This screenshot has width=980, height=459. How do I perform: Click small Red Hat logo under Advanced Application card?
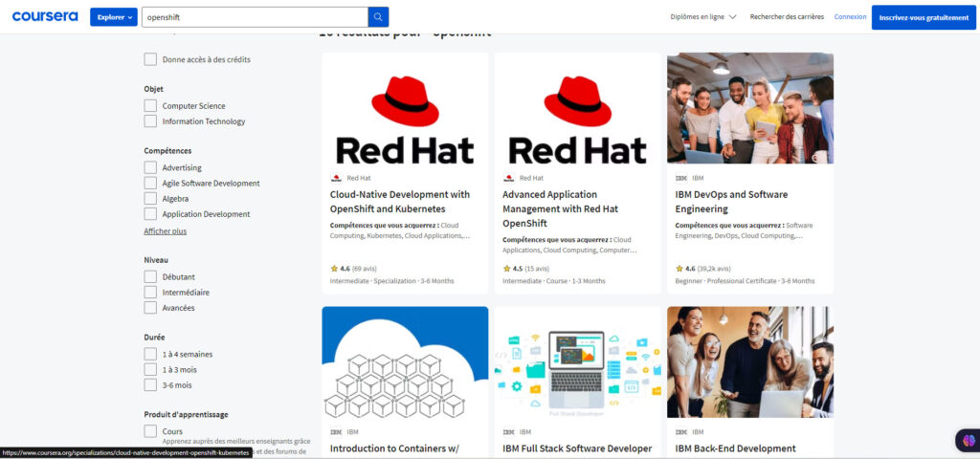pos(509,178)
